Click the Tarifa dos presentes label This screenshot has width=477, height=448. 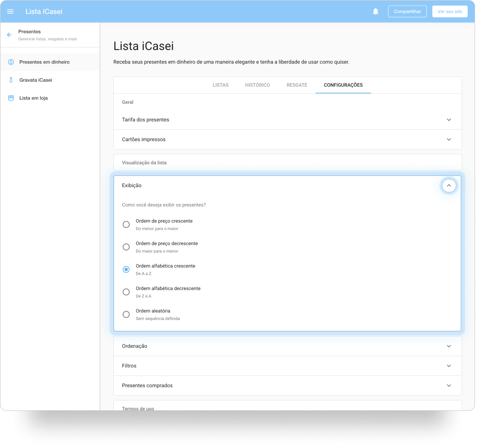(x=146, y=120)
